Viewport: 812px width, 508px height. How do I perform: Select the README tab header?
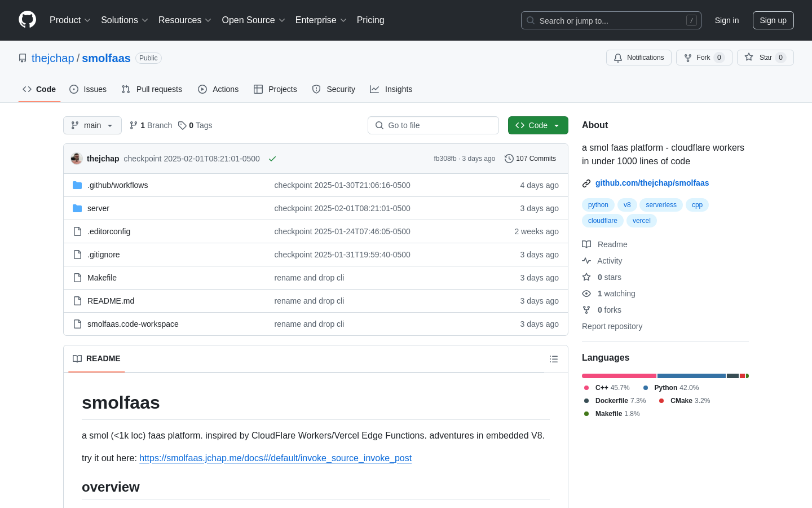coord(96,359)
